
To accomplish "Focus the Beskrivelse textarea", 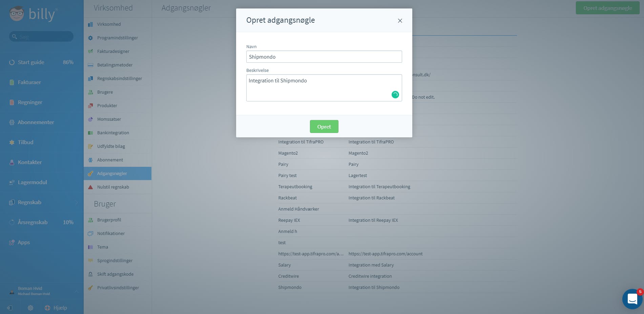I will [x=324, y=88].
